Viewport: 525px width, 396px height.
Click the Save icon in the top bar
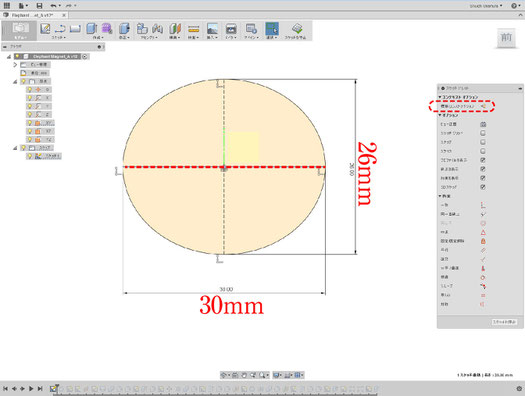(x=39, y=6)
